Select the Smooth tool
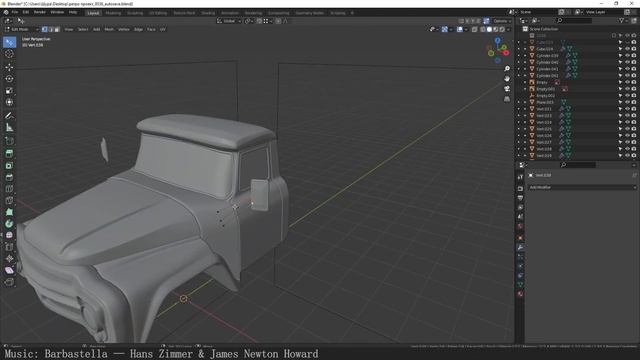640x360 pixels. coord(9,235)
